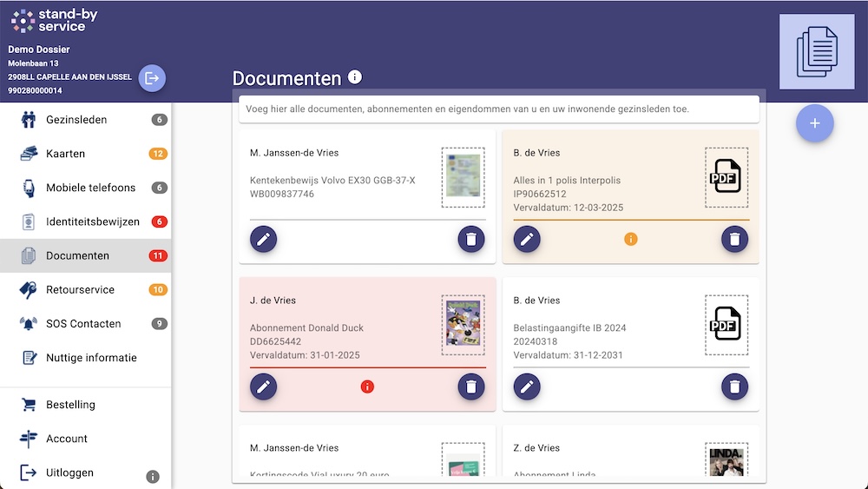Click the Gezinsleden family icon
The width and height of the screenshot is (868, 489).
(29, 120)
